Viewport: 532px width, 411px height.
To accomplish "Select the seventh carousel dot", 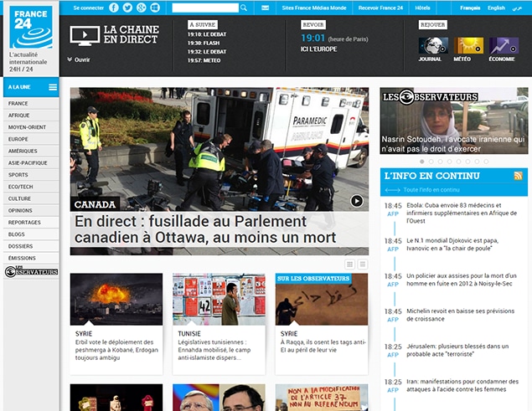I will point(477,162).
